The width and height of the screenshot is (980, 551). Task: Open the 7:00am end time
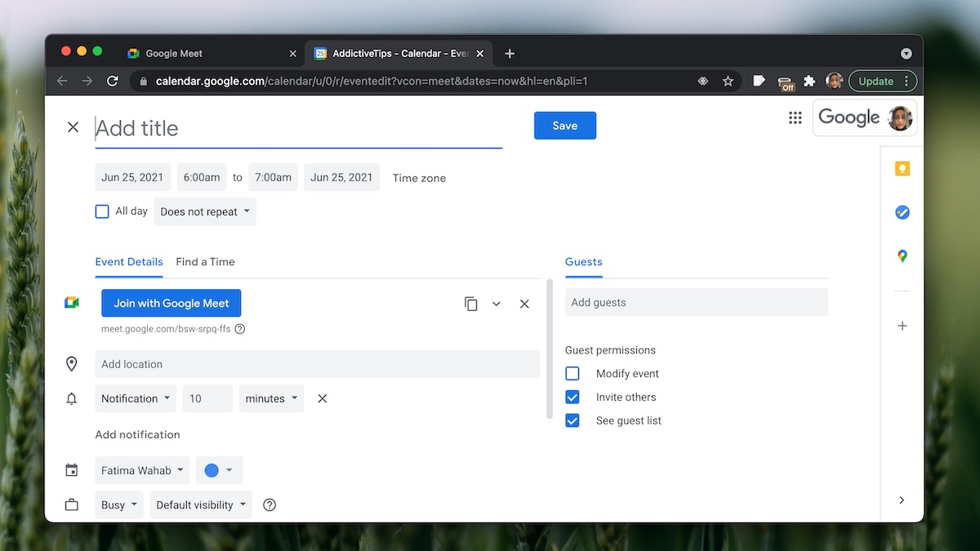(x=273, y=177)
